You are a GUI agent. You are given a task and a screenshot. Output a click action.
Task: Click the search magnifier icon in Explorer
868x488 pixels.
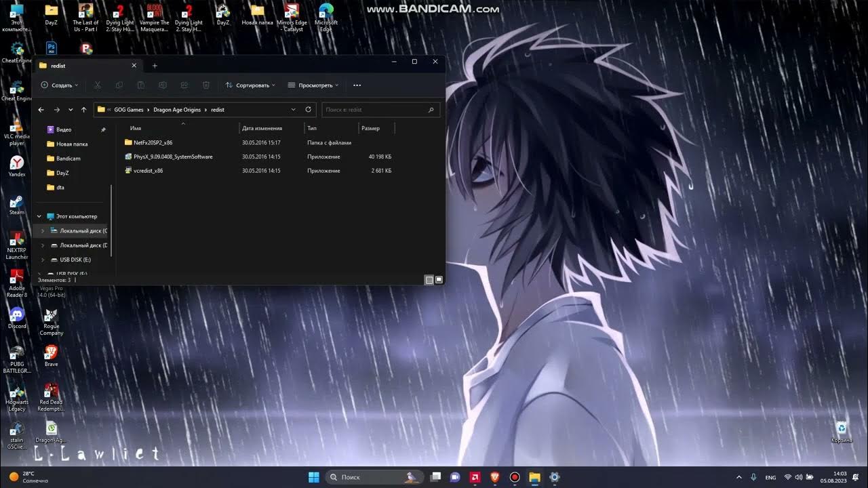point(431,109)
